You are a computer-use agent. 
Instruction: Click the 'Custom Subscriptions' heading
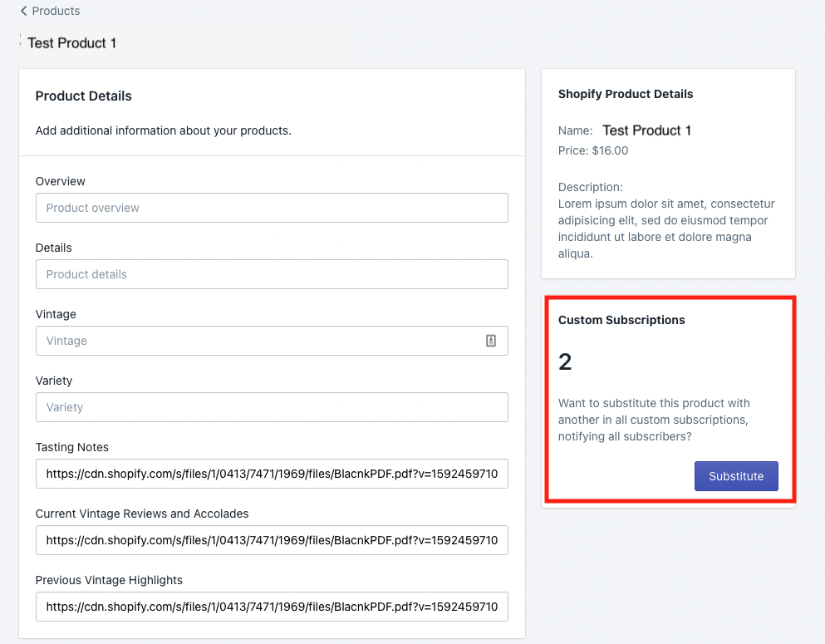coord(621,320)
